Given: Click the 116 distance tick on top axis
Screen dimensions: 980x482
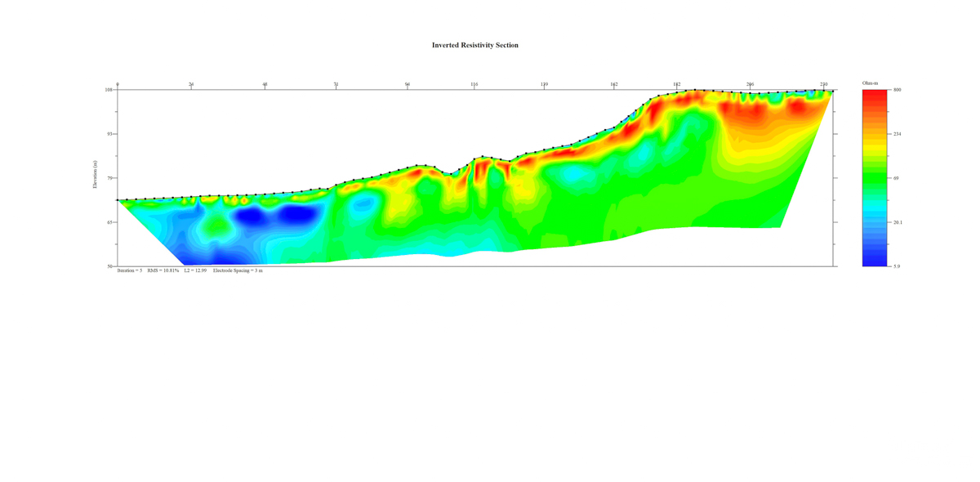Looking at the screenshot, I should click(x=474, y=84).
